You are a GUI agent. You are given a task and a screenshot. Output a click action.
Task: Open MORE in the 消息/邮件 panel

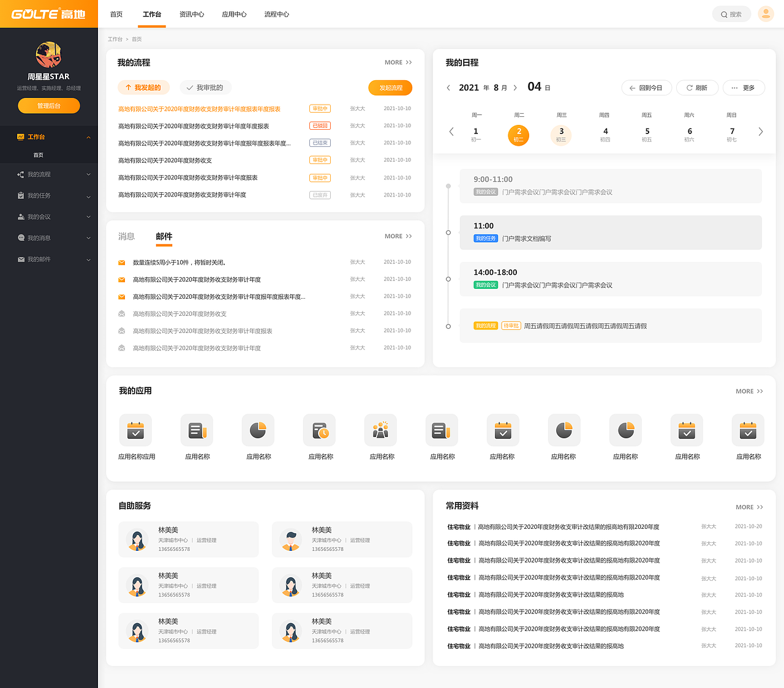(398, 236)
